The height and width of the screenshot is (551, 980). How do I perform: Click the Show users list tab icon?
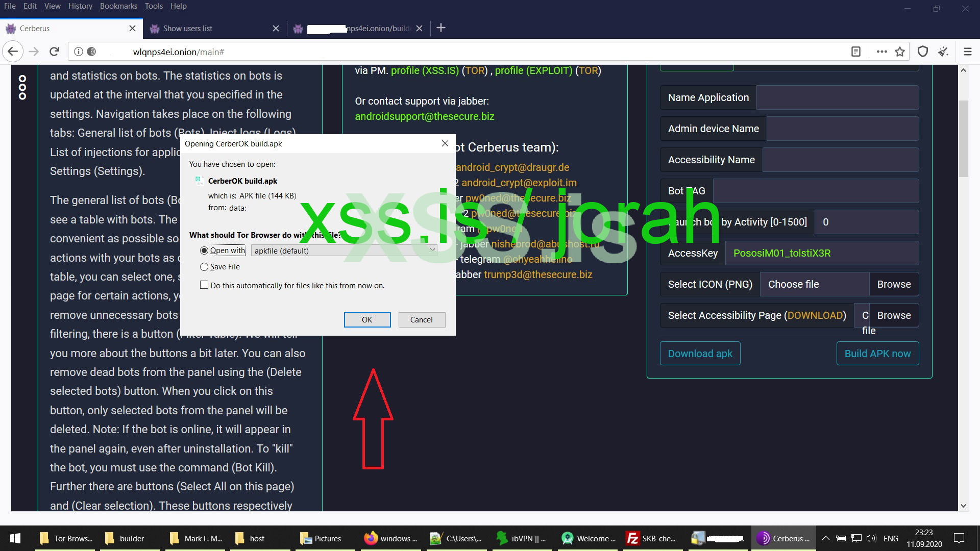[x=155, y=28]
